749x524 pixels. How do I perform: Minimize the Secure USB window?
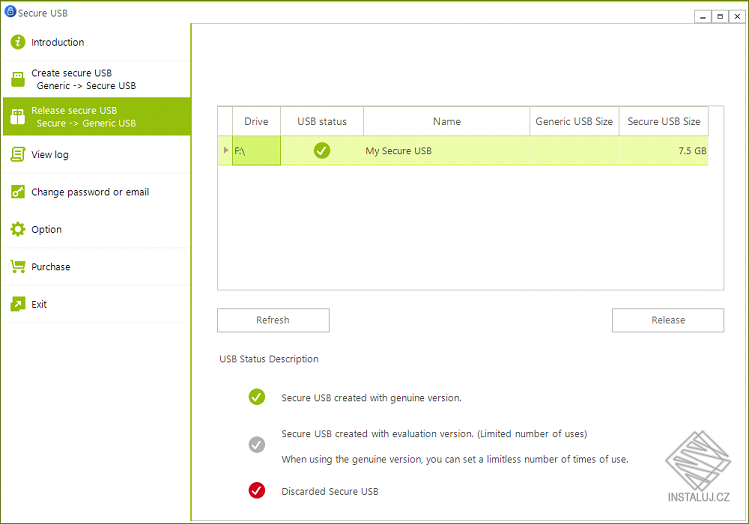[703, 17]
